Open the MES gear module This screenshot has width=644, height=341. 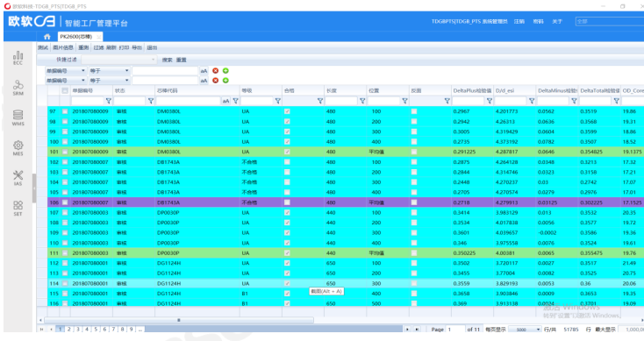tap(18, 148)
